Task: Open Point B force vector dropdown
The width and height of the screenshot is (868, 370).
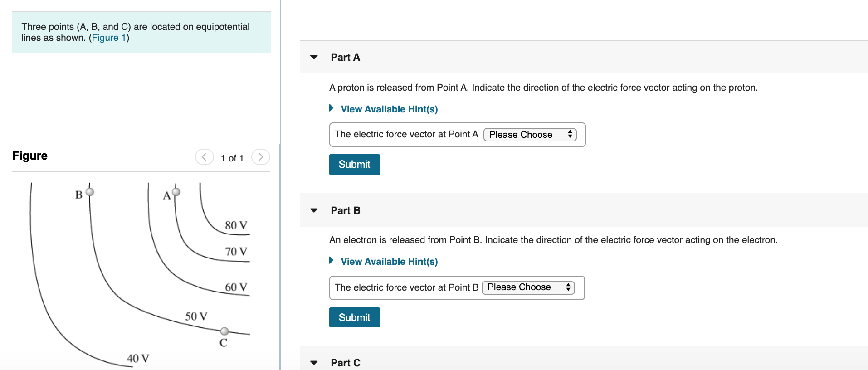Action: coord(528,287)
